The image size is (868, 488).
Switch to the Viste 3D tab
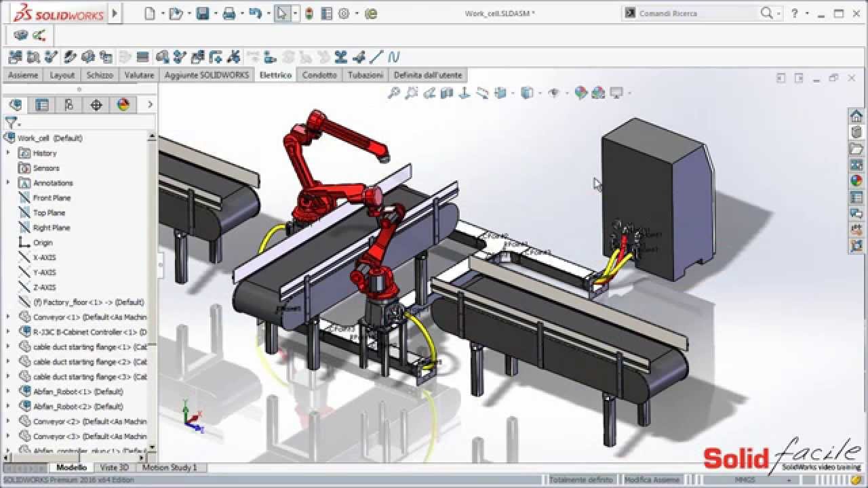point(114,467)
